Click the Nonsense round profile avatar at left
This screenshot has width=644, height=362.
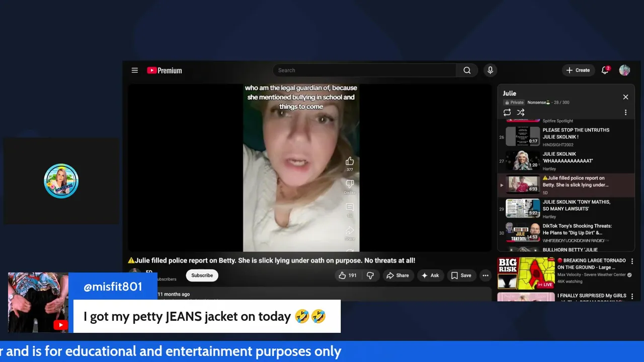point(61,181)
